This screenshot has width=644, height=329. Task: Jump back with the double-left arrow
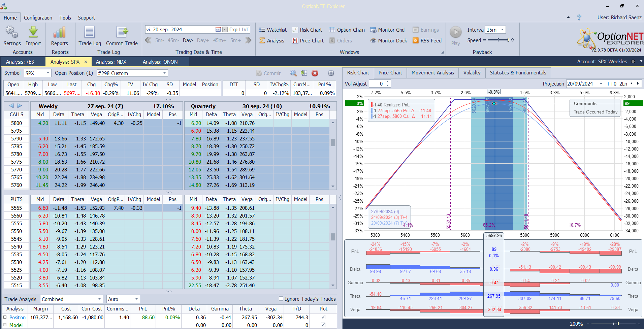148,40
